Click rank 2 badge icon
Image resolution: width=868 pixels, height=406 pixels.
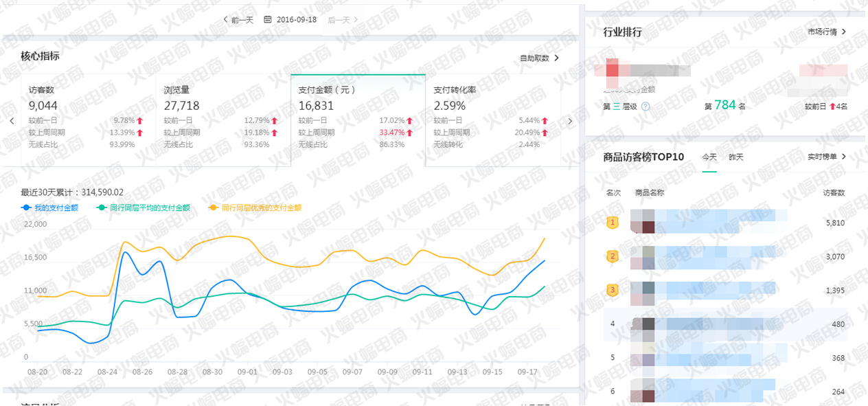point(613,256)
